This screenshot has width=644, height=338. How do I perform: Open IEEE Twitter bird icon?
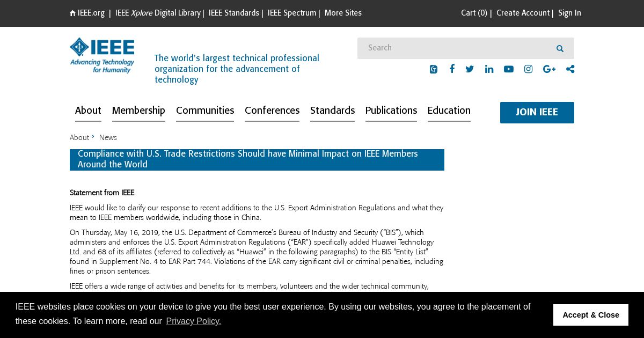click(x=470, y=69)
